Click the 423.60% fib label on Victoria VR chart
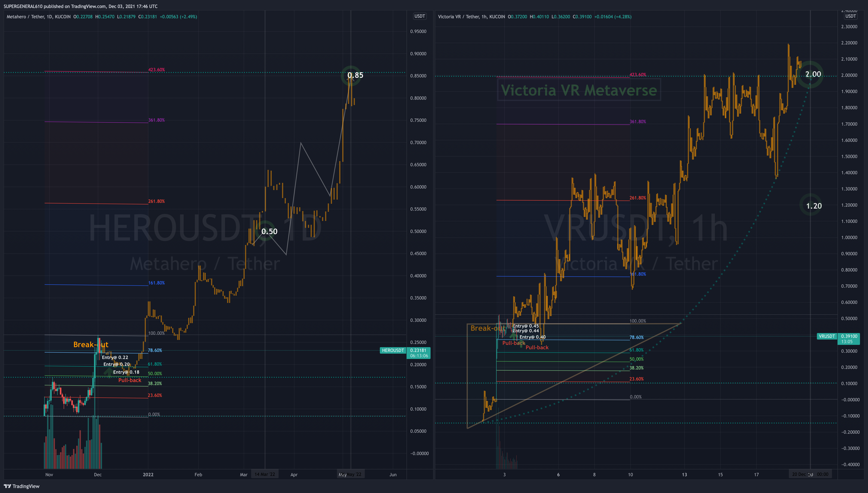 click(x=638, y=75)
